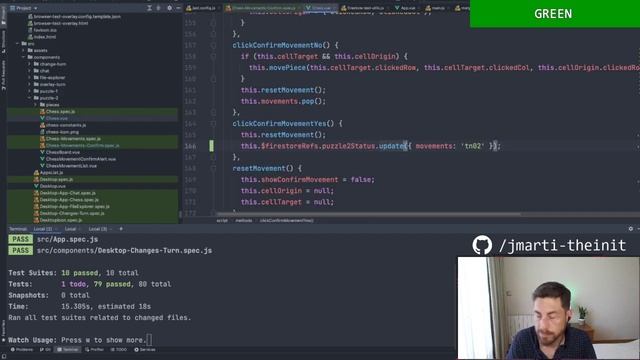Open Desktop.spec.js file
This screenshot has height=360, width=640.
(x=53, y=180)
